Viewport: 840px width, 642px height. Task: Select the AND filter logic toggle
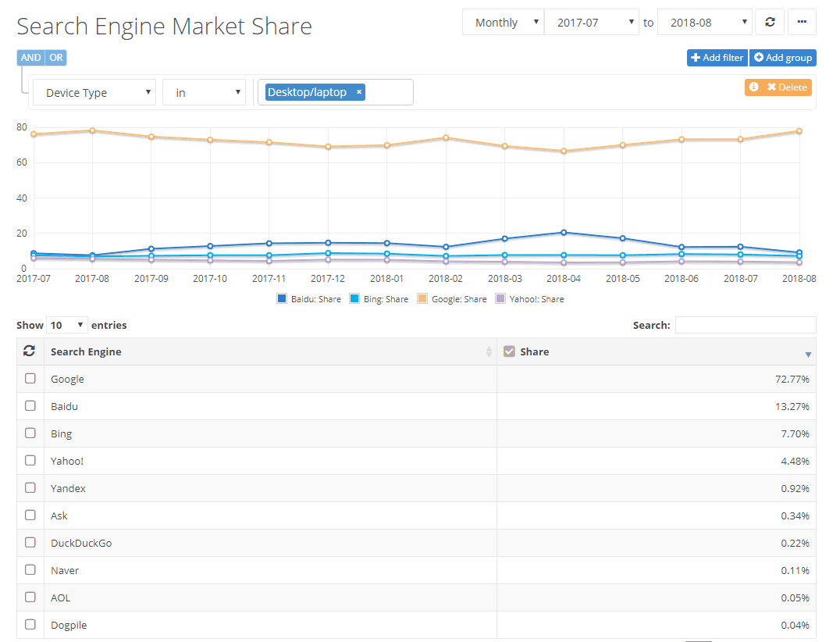31,57
